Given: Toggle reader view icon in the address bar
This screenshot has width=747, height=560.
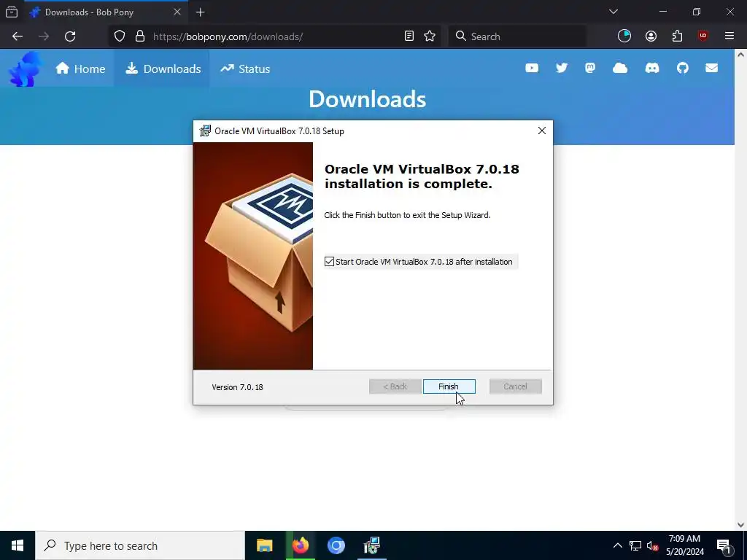Looking at the screenshot, I should click(x=409, y=36).
